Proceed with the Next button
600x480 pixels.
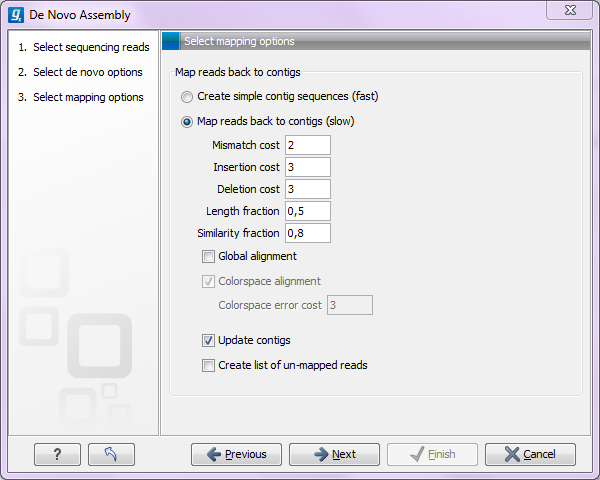(334, 454)
